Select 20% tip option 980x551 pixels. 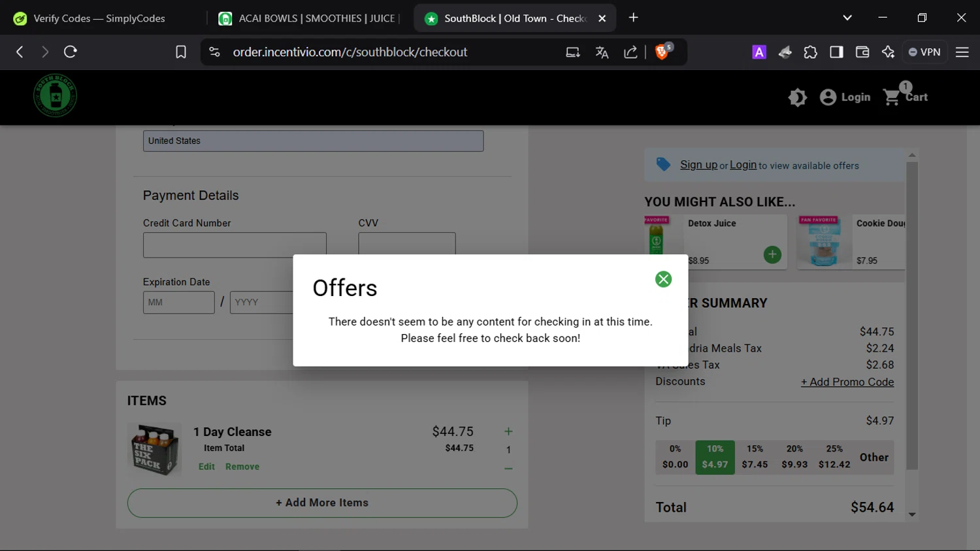794,457
